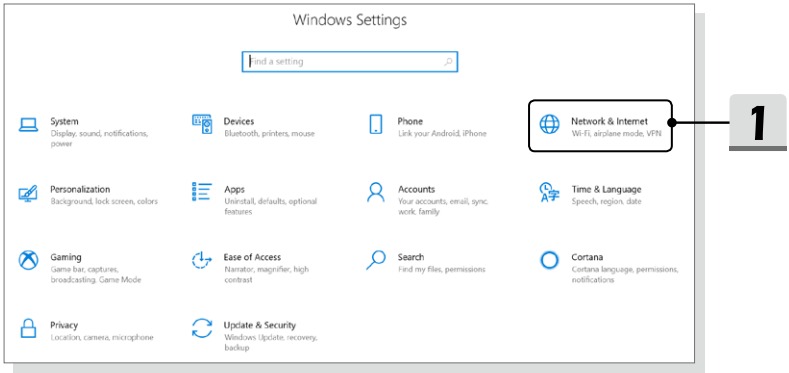This screenshot has height=373, width=789.
Task: Open the Ease of Access label
Action: pyautogui.click(x=253, y=257)
